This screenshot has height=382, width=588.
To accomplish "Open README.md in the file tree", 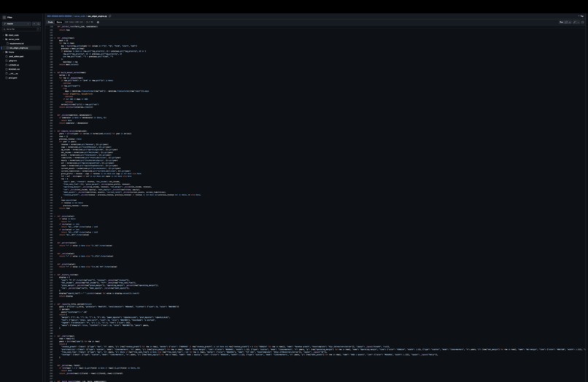I will 14,69.
